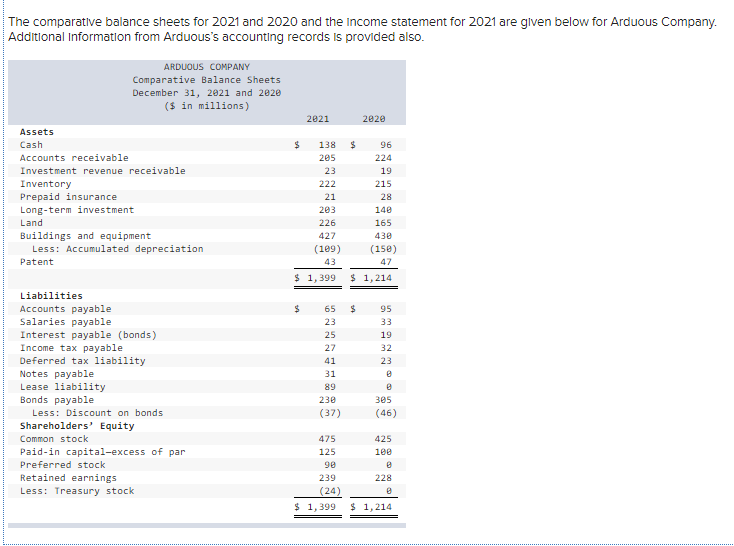Select the 'Liabilities' section heading
Screen dimensions: 734x546
coord(51,296)
